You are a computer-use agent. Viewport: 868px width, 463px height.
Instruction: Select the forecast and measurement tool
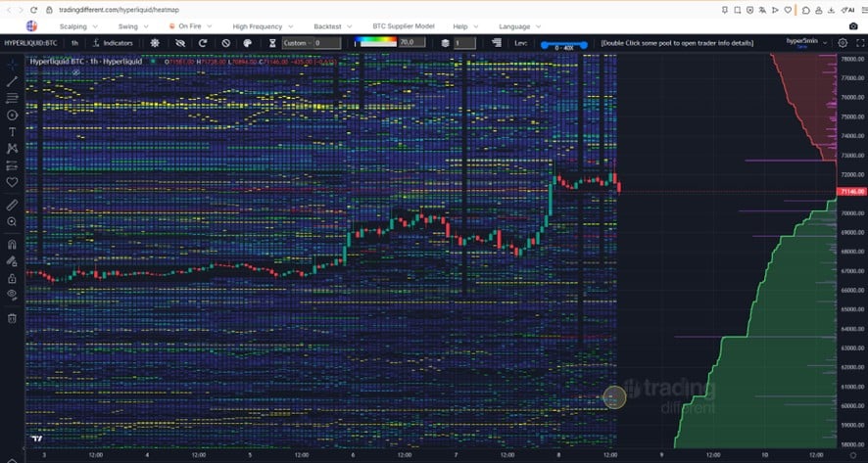[x=12, y=165]
